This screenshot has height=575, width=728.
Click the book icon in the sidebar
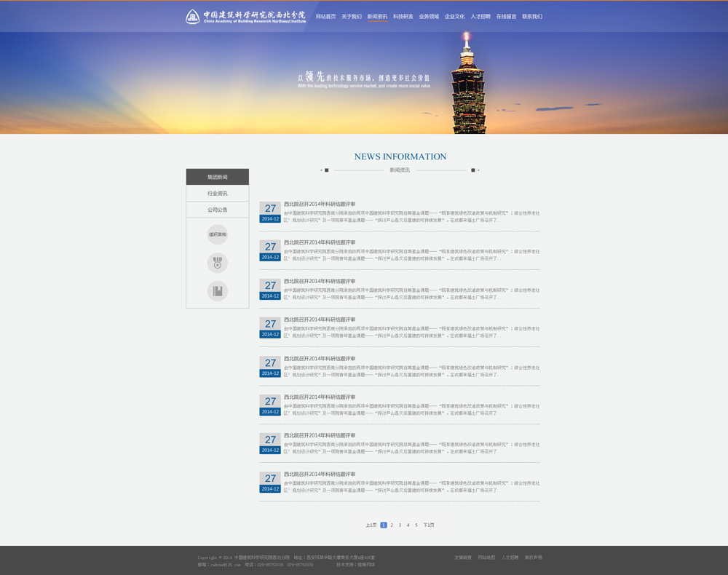(218, 291)
